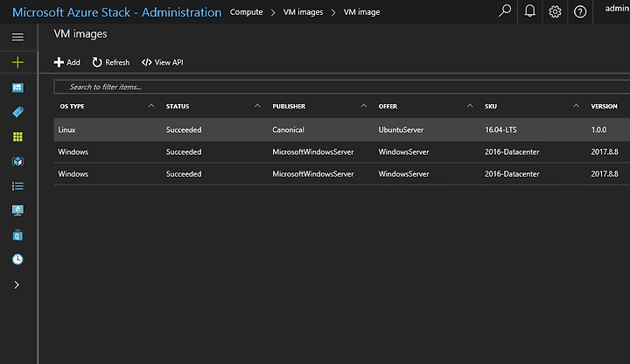This screenshot has width=630, height=364.
Task: Open the list icon in sidebar
Action: coord(17,186)
